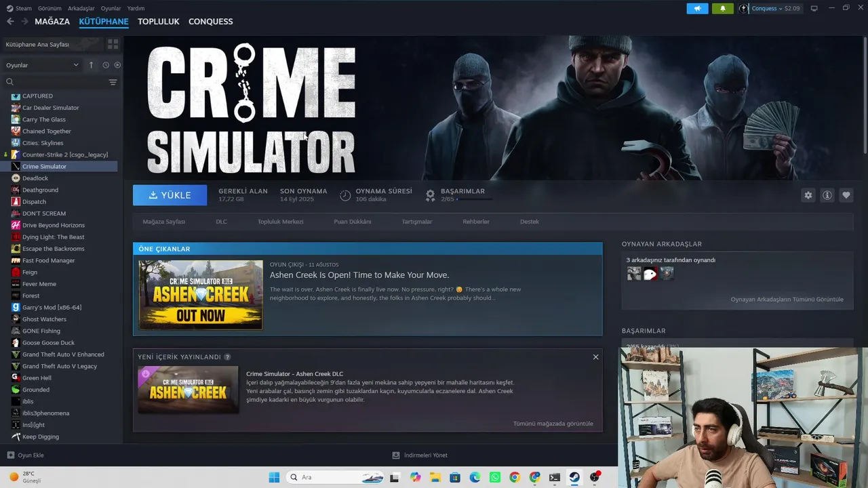Open Rehberler guides
Screen dimensions: 868x488
[x=476, y=222]
